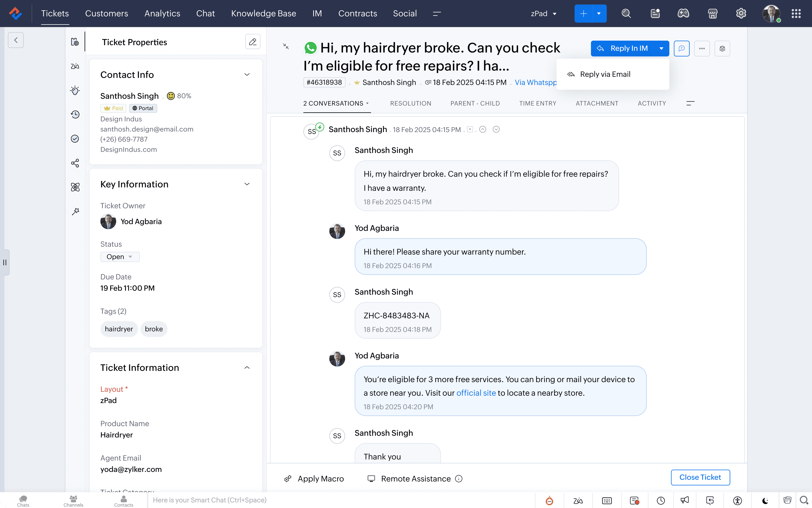The image size is (812, 508).
Task: Switch to the Time Entry tab
Action: click(538, 104)
